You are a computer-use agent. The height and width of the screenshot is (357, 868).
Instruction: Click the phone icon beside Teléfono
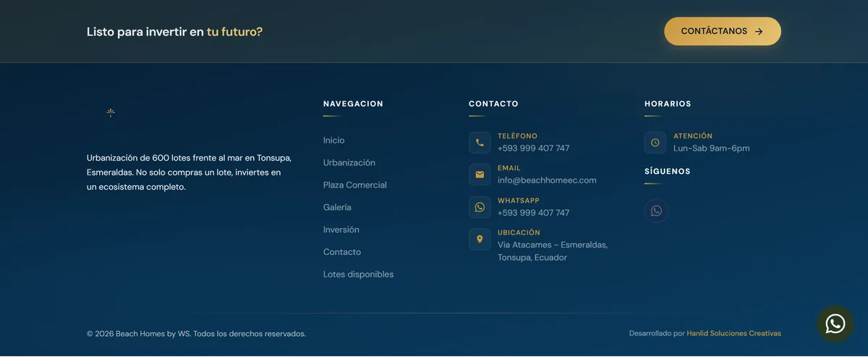pos(480,143)
